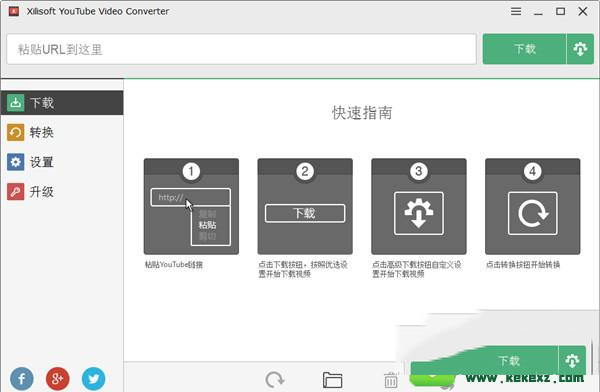Click the Xilisoft app icon in title bar

pyautogui.click(x=14, y=11)
